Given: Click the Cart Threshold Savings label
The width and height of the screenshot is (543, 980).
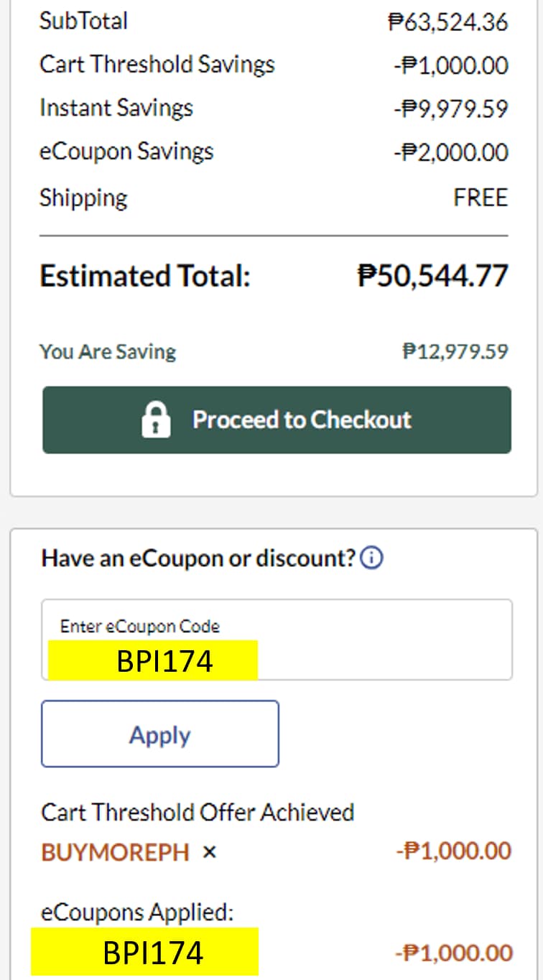Looking at the screenshot, I should (157, 65).
